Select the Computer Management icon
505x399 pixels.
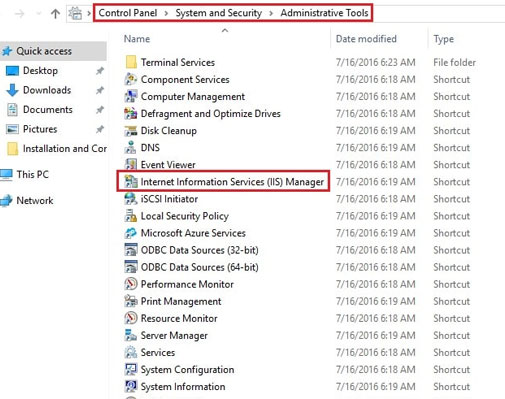(x=131, y=96)
